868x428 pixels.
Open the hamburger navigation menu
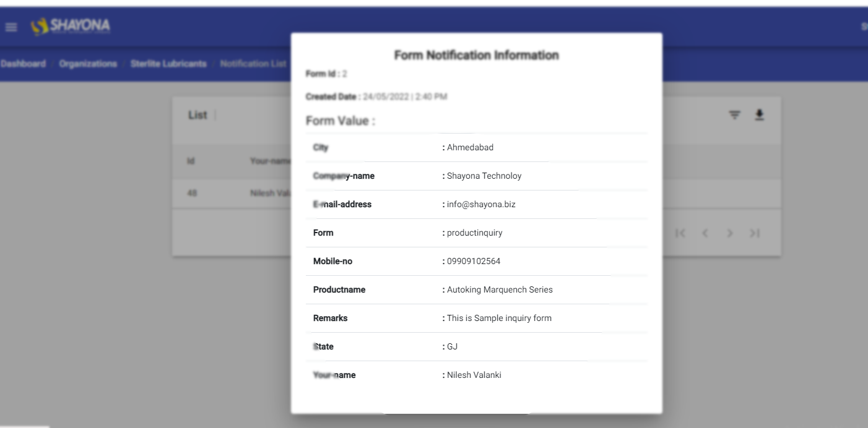[x=11, y=27]
